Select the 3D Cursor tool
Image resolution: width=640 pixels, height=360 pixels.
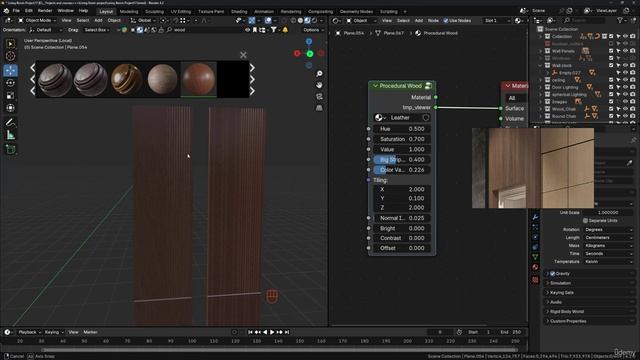point(11,56)
